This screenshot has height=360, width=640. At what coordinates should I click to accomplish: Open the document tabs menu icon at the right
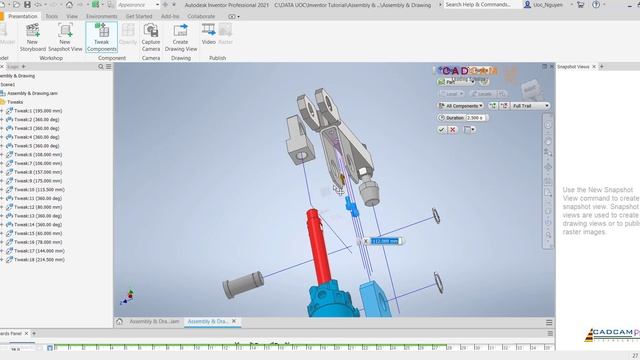[x=549, y=322]
